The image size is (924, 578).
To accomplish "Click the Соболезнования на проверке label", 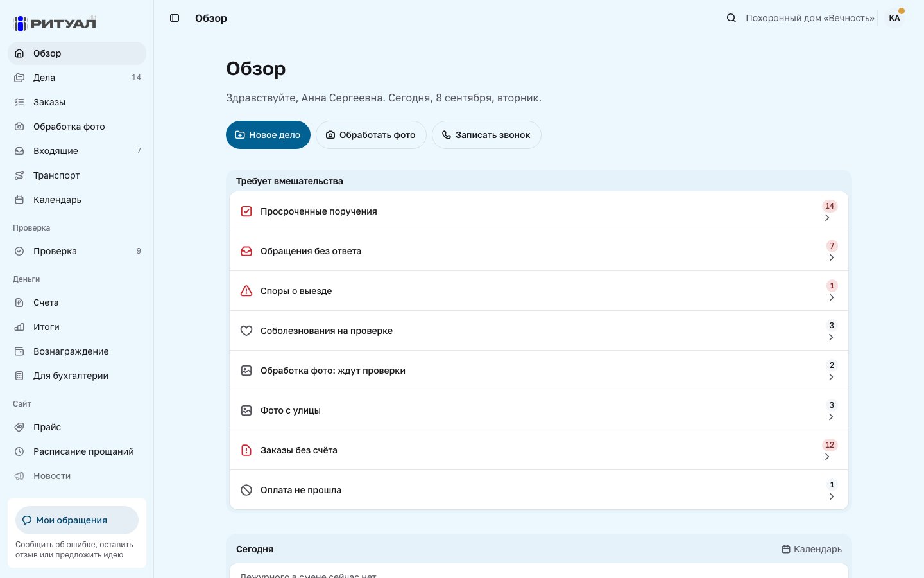I will [327, 331].
